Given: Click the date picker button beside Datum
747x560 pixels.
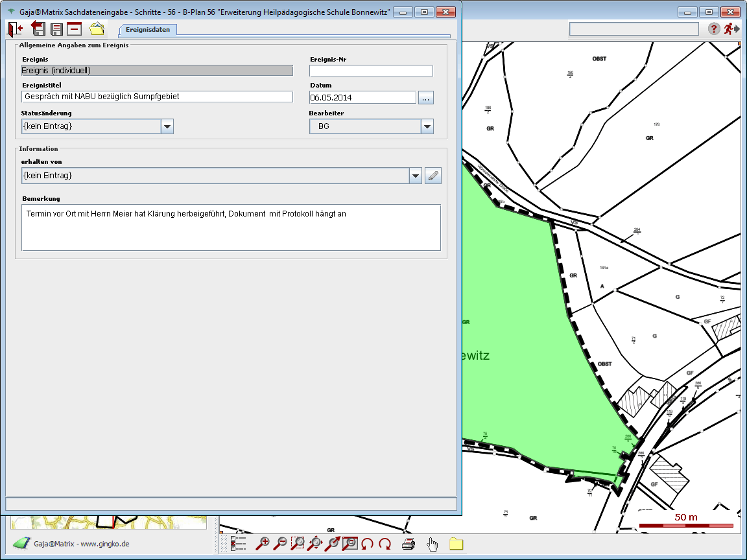Looking at the screenshot, I should 425,98.
